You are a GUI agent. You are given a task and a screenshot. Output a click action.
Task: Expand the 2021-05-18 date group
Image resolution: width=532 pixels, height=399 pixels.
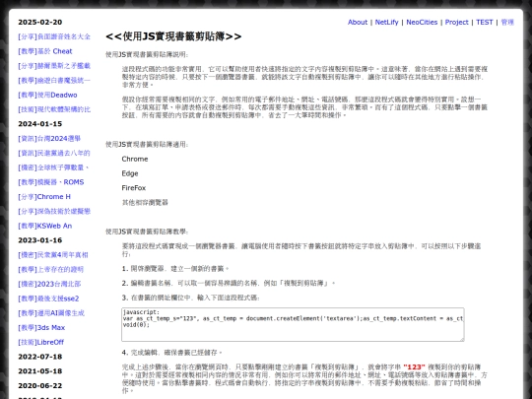coord(40,371)
